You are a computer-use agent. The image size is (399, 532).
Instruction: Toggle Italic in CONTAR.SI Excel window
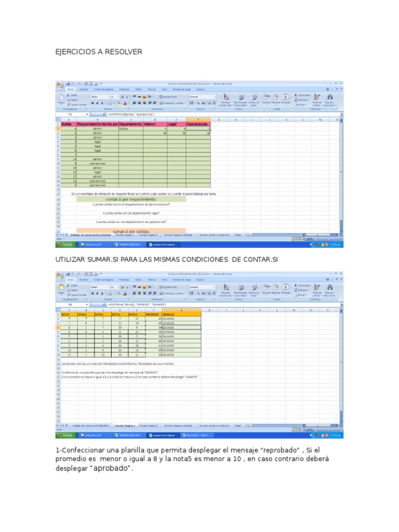click(97, 103)
